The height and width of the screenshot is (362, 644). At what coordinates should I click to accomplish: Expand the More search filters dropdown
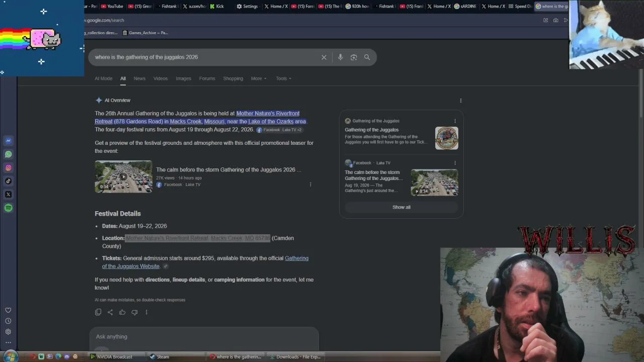tap(259, 78)
